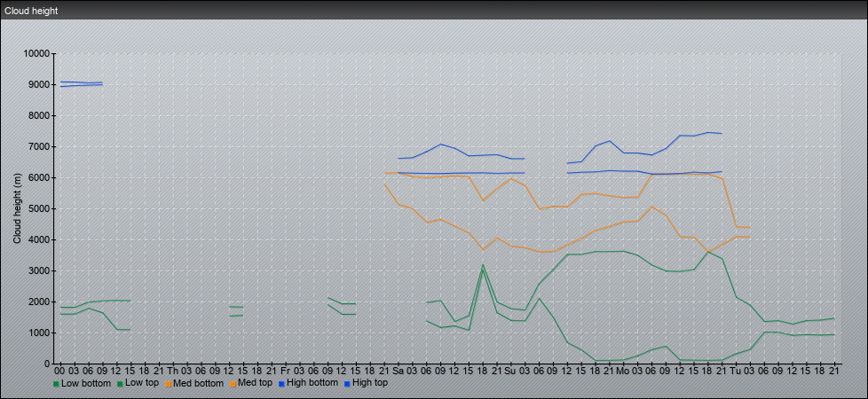Click the 4000 y-axis label
Image resolution: width=868 pixels, height=399 pixels.
click(39, 239)
